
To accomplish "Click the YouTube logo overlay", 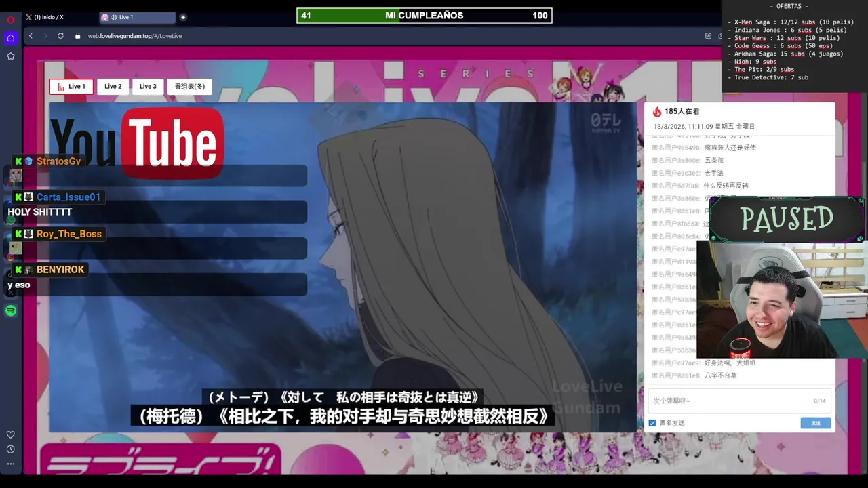I will (x=137, y=142).
